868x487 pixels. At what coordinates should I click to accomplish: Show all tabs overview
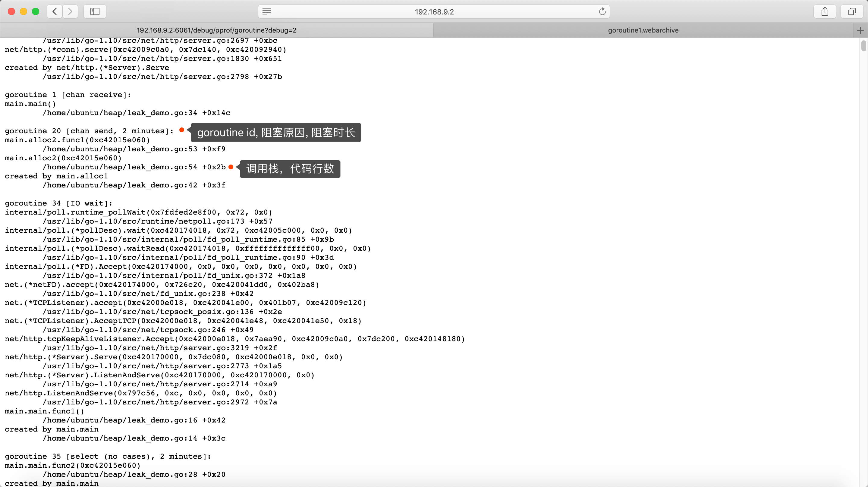click(x=851, y=11)
